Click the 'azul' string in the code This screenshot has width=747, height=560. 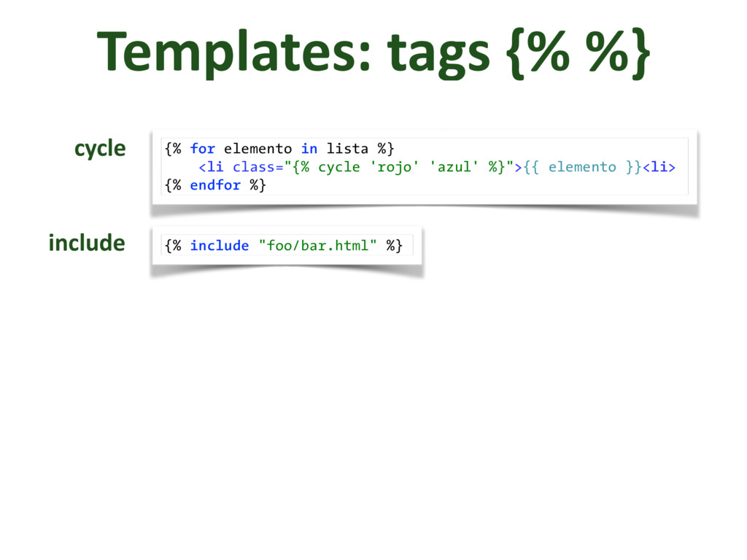[x=454, y=167]
